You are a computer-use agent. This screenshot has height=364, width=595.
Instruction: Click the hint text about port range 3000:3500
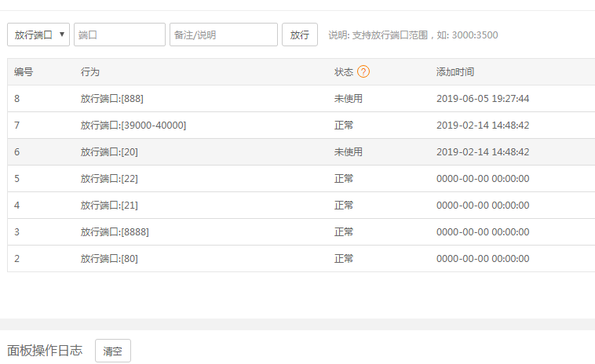point(413,35)
